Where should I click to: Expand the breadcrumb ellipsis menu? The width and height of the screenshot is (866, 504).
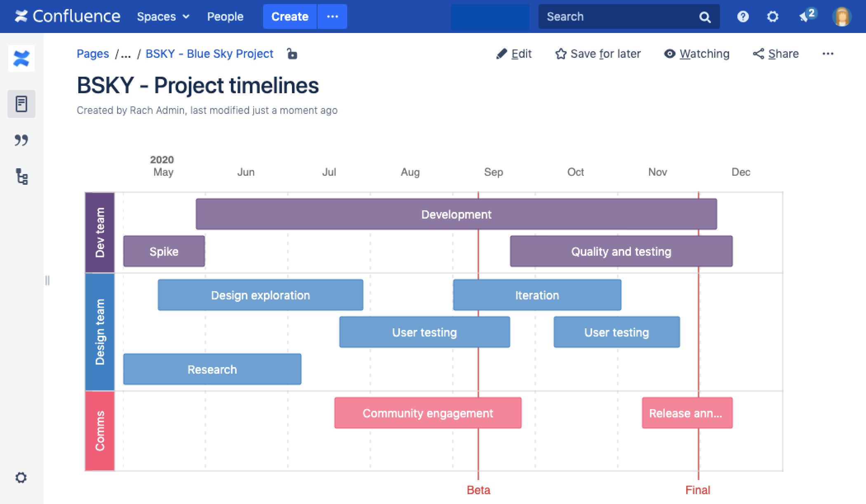tap(126, 54)
